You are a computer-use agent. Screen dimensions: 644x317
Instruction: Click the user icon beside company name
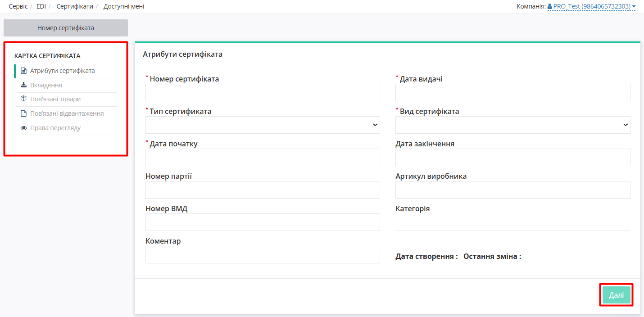click(x=550, y=7)
